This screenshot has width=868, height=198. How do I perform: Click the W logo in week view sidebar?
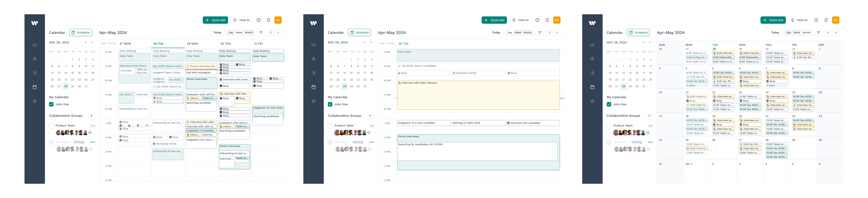(34, 23)
